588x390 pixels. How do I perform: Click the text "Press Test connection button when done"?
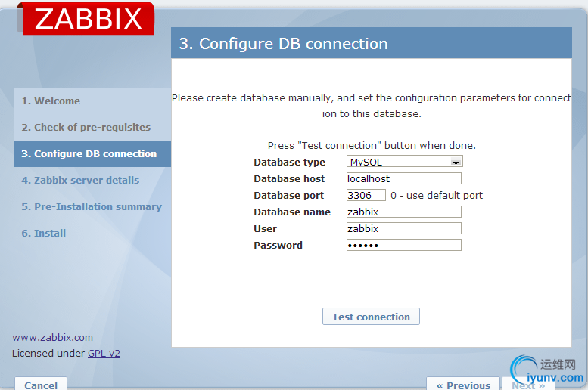[x=372, y=145]
